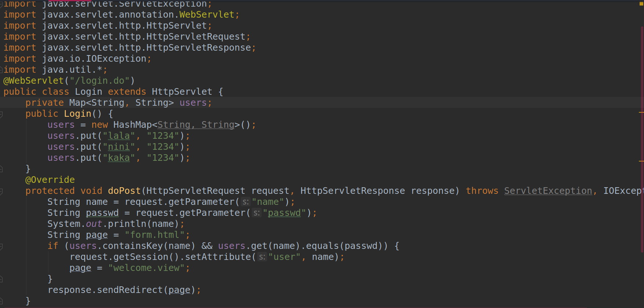Viewport: 644px width, 308px height.
Task: Click containsKey in the if condition
Action: [132, 246]
